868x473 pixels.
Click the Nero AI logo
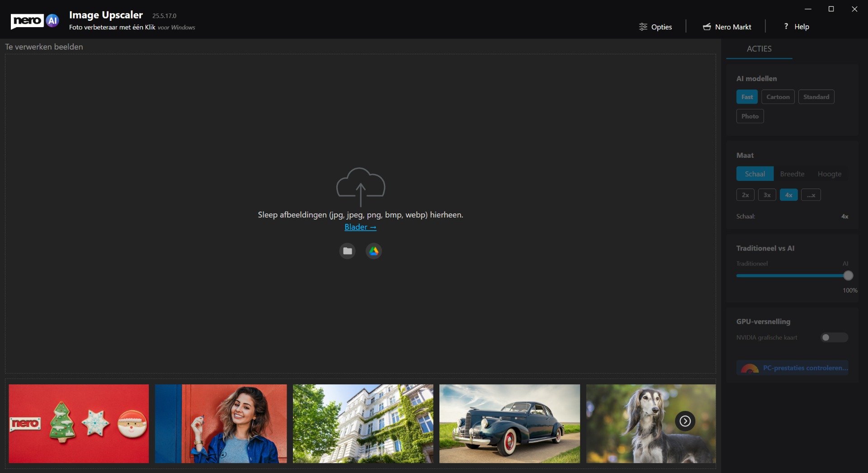point(35,21)
